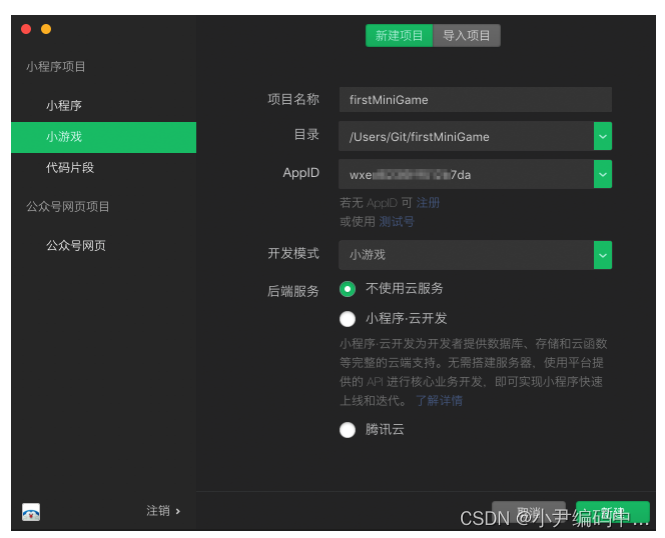Click the 项目名称 field with firstMiniGame
The width and height of the screenshot is (665, 538).
pyautogui.click(x=475, y=100)
